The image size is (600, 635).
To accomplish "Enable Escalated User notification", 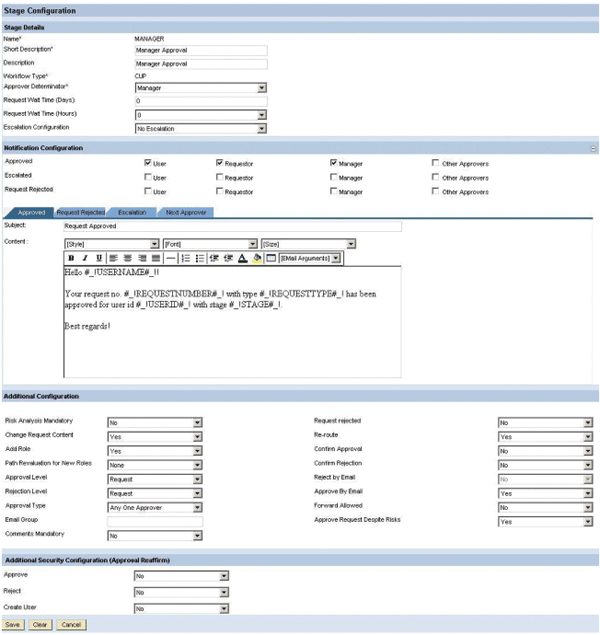I will point(148,177).
